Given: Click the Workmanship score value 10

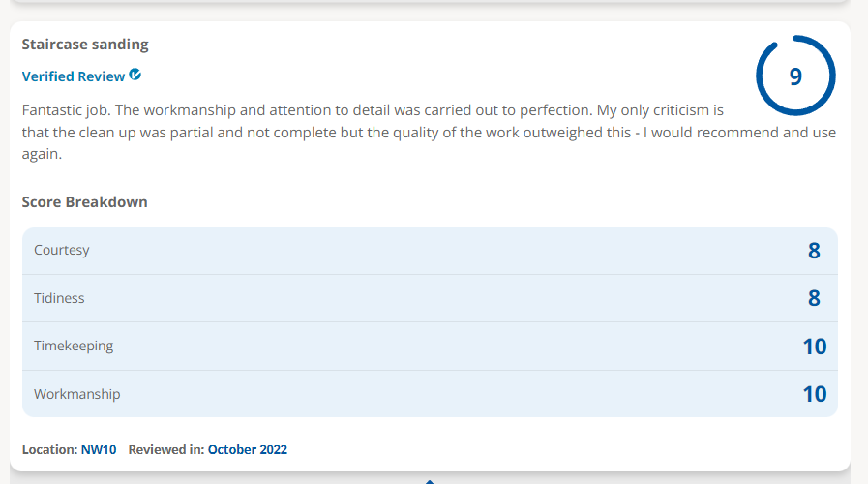Looking at the screenshot, I should pos(815,394).
